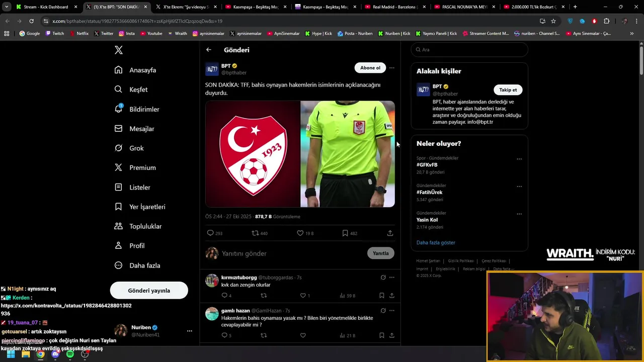The width and height of the screenshot is (644, 362).
Task: Open Profil page
Action: pos(129,246)
